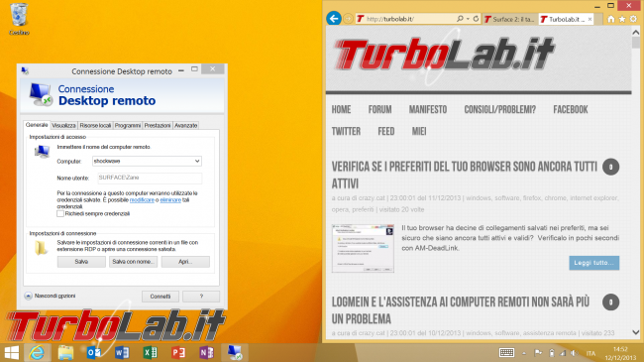Screen dimensions: 644x362
Task: Switch to the Avanzate tab
Action: [185, 126]
